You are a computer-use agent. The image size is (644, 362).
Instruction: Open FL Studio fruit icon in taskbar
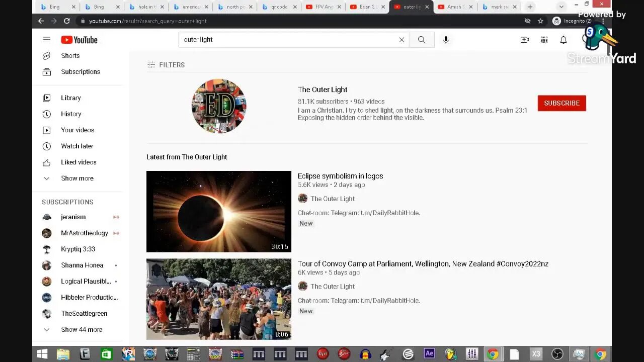pyautogui.click(x=450, y=354)
